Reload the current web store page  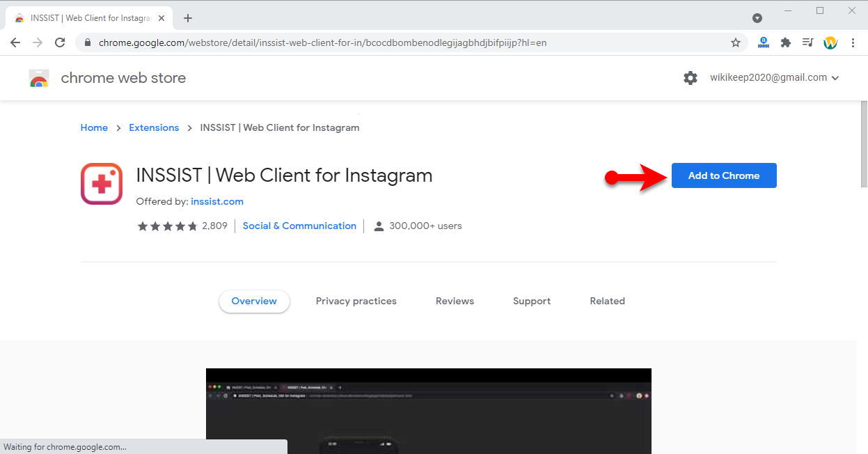tap(61, 42)
